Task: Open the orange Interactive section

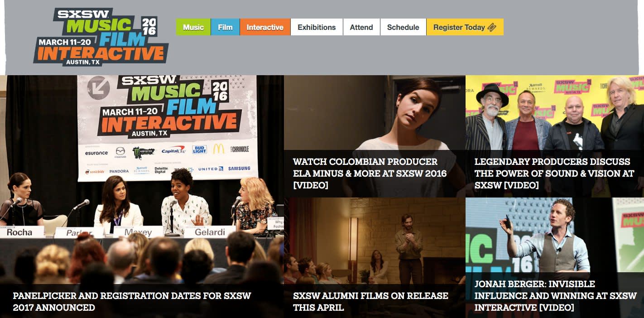Action: tap(265, 27)
